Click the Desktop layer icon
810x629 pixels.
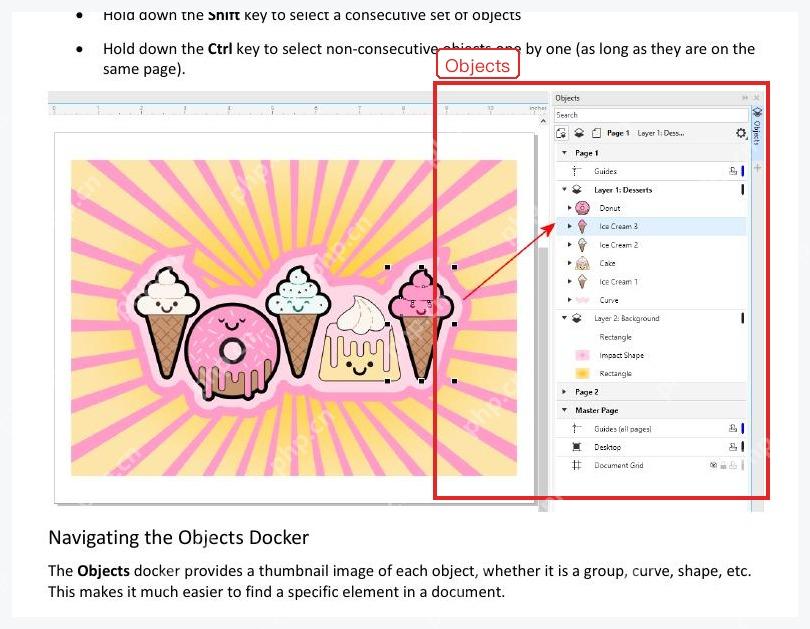tap(577, 447)
